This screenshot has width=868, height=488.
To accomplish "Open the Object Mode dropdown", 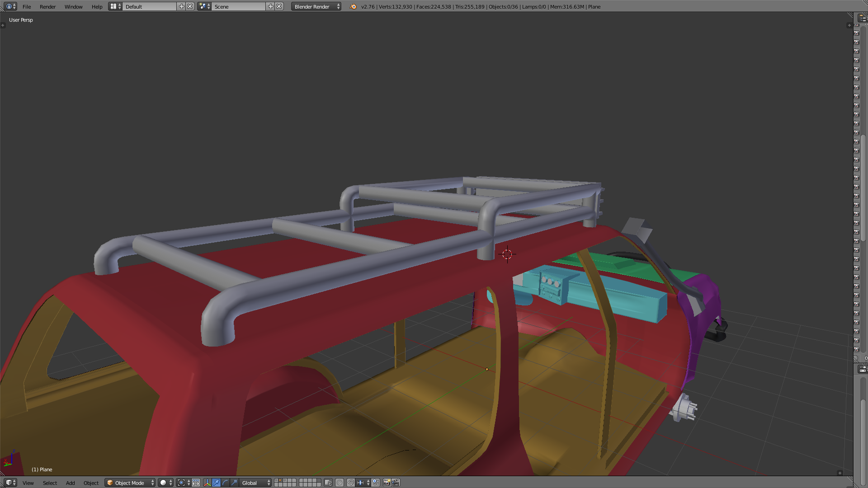I will click(130, 483).
